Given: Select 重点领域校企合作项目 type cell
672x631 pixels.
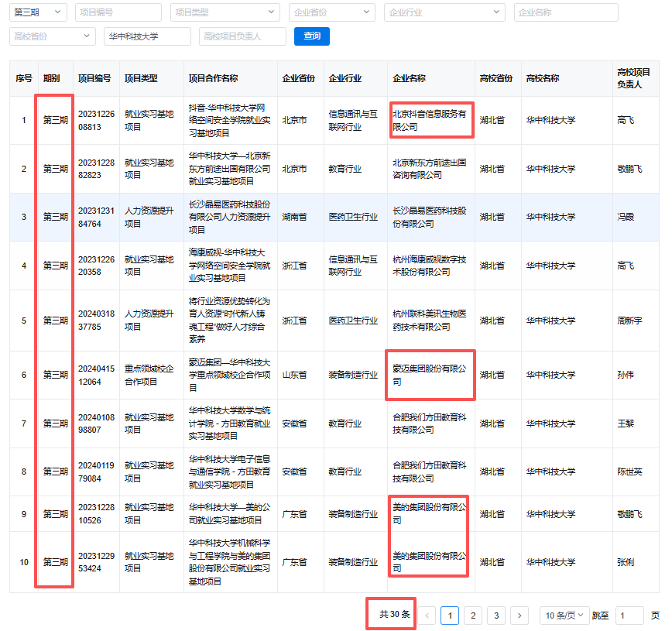Looking at the screenshot, I should (152, 375).
